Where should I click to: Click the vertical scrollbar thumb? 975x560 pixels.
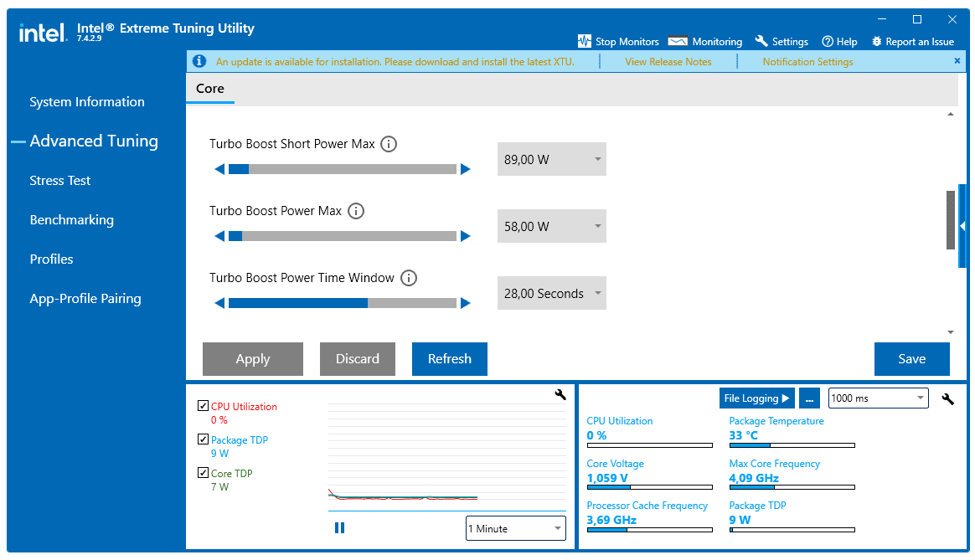point(950,220)
